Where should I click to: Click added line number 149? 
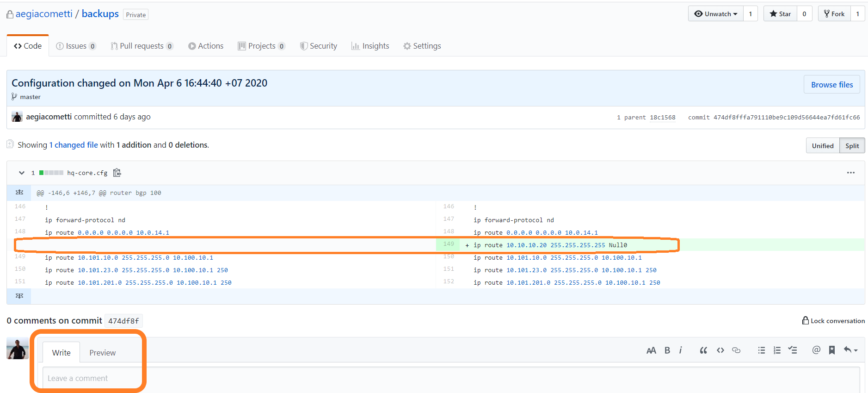pyautogui.click(x=448, y=244)
